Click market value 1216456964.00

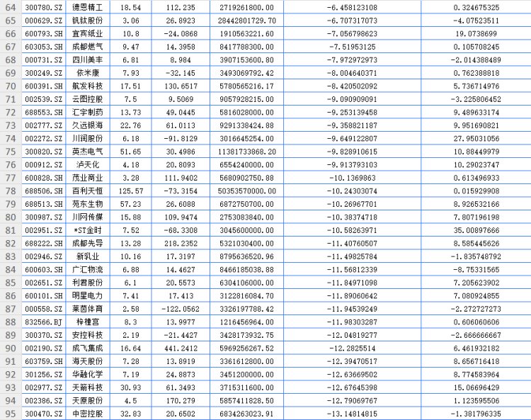[247, 322]
